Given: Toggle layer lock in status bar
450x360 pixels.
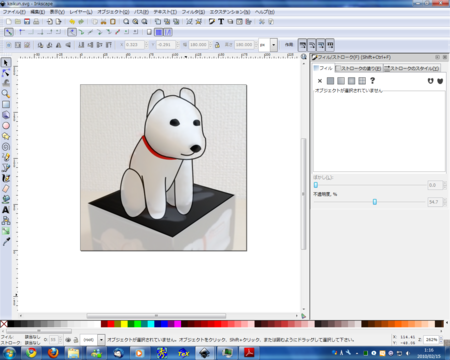Looking at the screenshot, I should (76, 340).
